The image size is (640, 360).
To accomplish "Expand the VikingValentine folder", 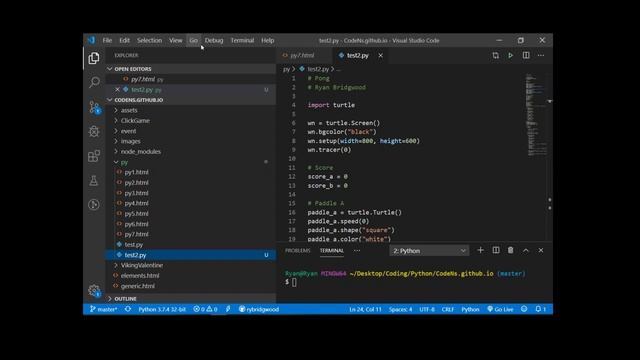I will [191, 265].
